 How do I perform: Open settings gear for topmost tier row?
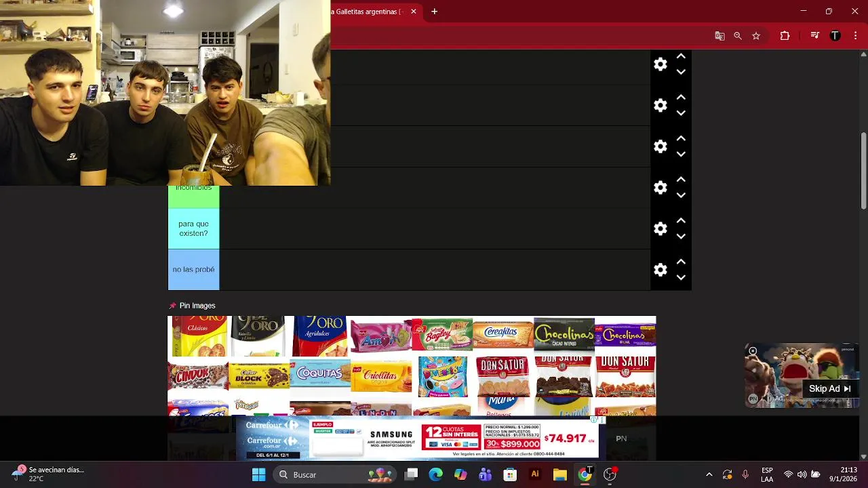pos(660,64)
